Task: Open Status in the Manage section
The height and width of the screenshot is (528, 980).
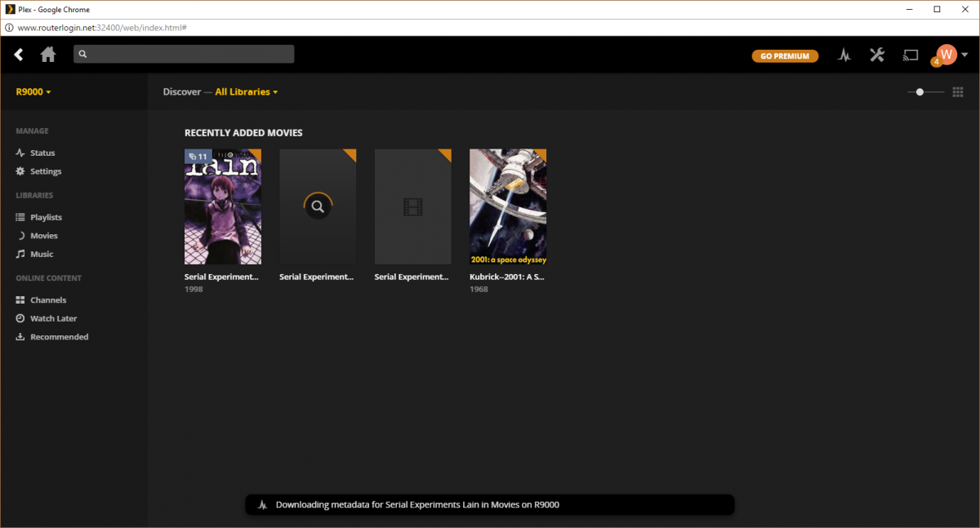Action: pyautogui.click(x=42, y=153)
